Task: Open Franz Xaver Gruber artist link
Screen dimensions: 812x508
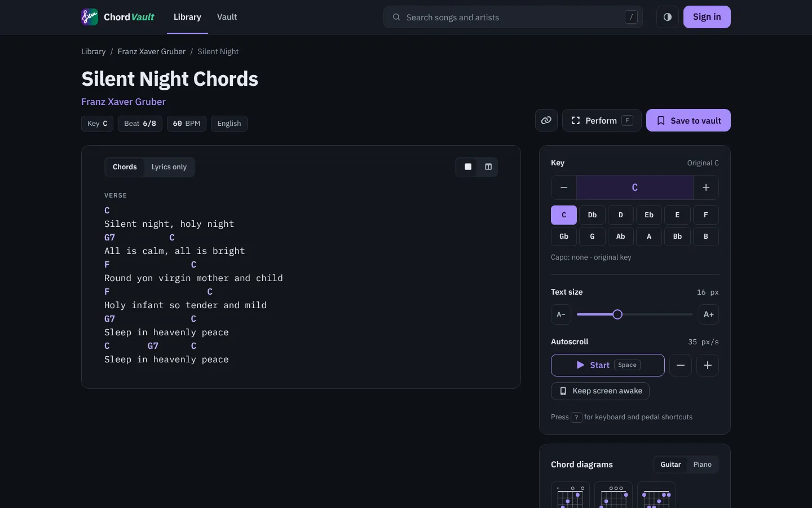Action: pos(123,102)
